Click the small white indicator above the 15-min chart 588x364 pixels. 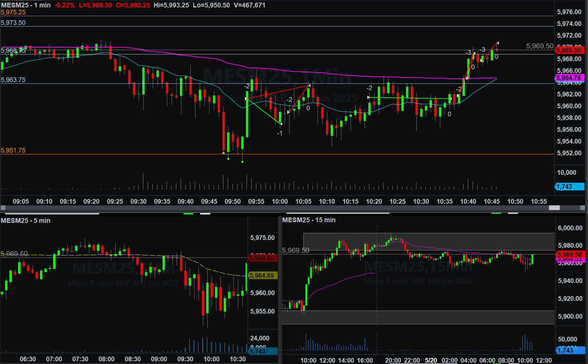coord(513,213)
